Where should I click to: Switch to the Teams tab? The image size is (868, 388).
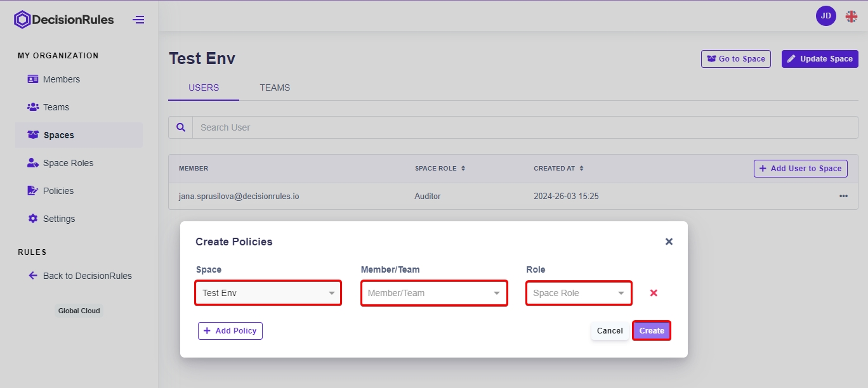[275, 87]
